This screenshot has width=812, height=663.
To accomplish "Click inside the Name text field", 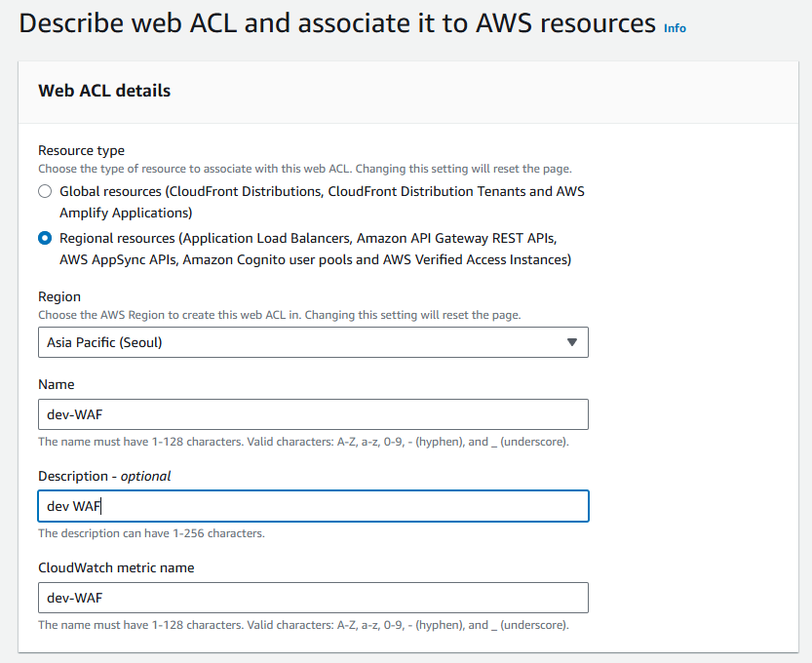I will [313, 414].
